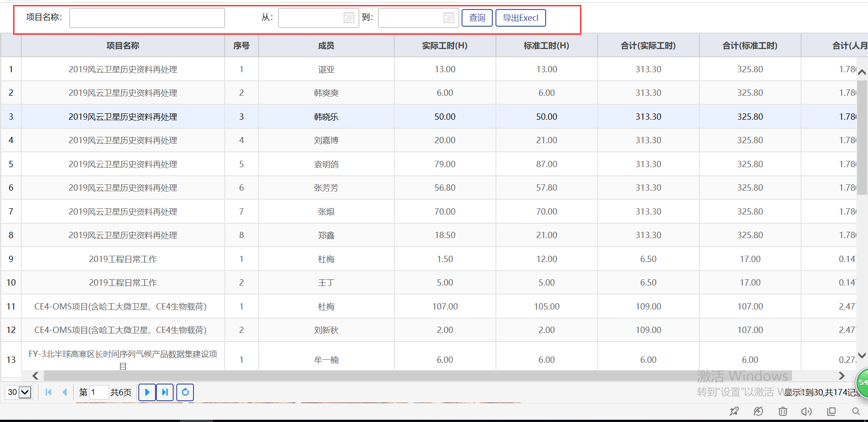Image resolution: width=868 pixels, height=422 pixels.
Task: Click the 导出Execl export button
Action: tap(520, 18)
